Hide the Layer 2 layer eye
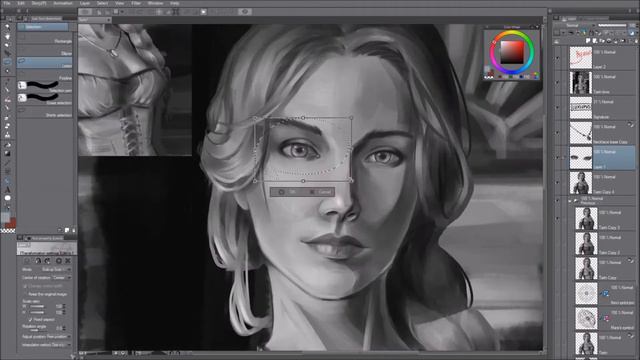 tap(558, 58)
